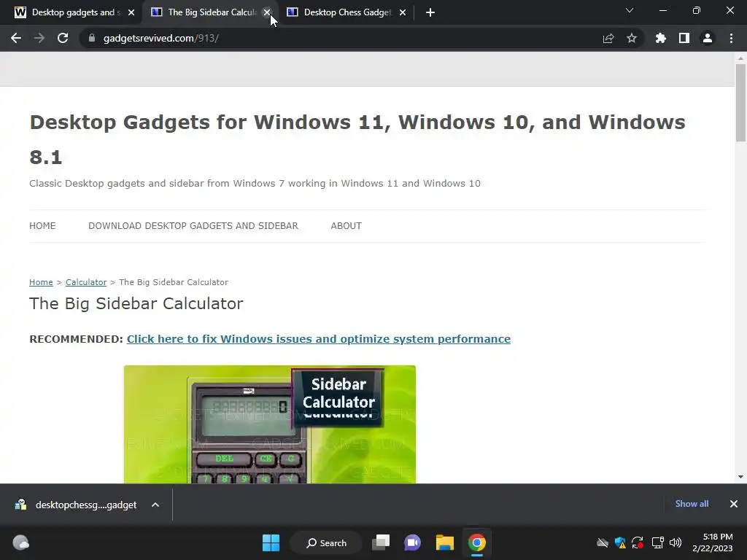Open the clock and date panel

(x=712, y=542)
